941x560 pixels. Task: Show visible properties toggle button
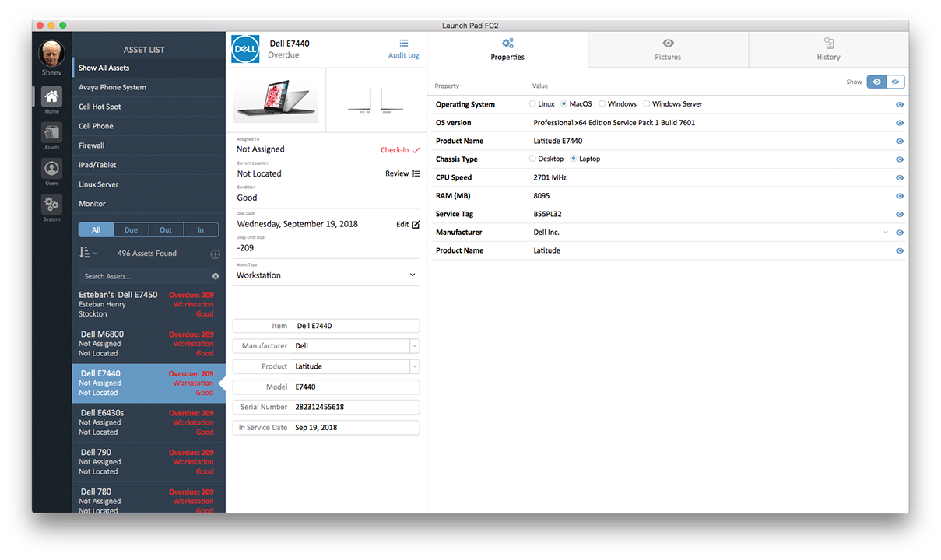[876, 82]
